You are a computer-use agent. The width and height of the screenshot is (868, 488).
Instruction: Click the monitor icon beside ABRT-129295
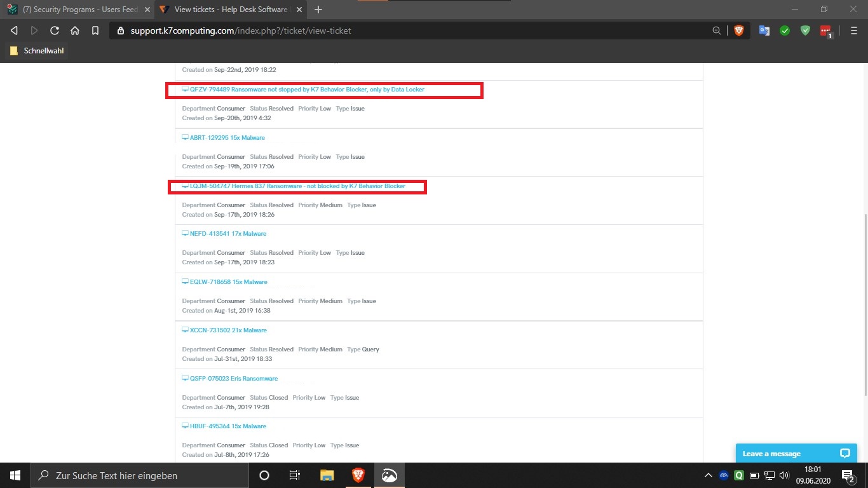coord(185,138)
